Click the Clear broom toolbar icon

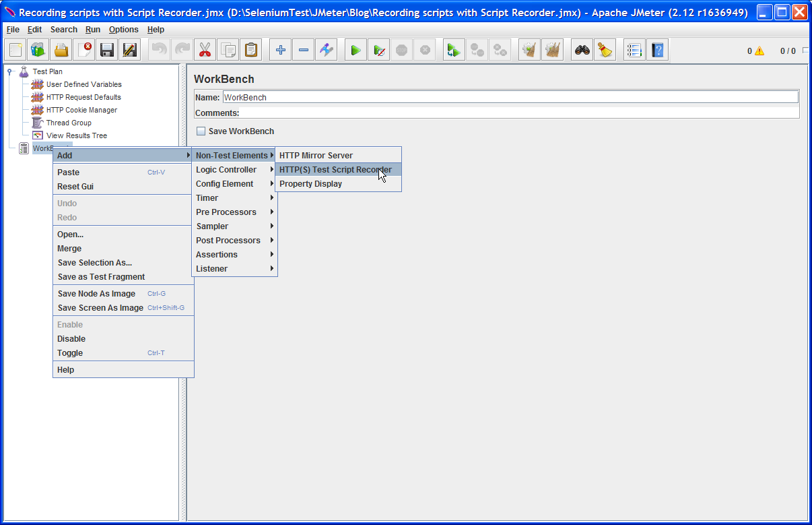pyautogui.click(x=530, y=50)
